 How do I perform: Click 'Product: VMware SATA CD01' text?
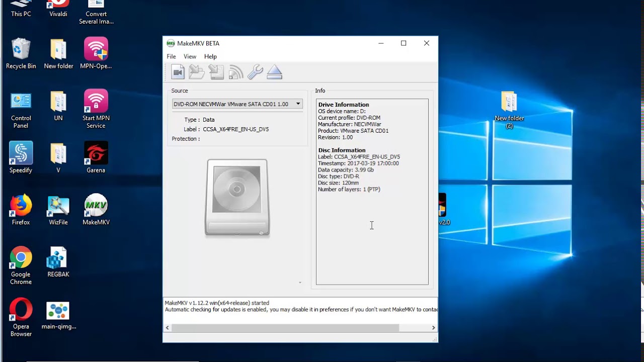(353, 131)
